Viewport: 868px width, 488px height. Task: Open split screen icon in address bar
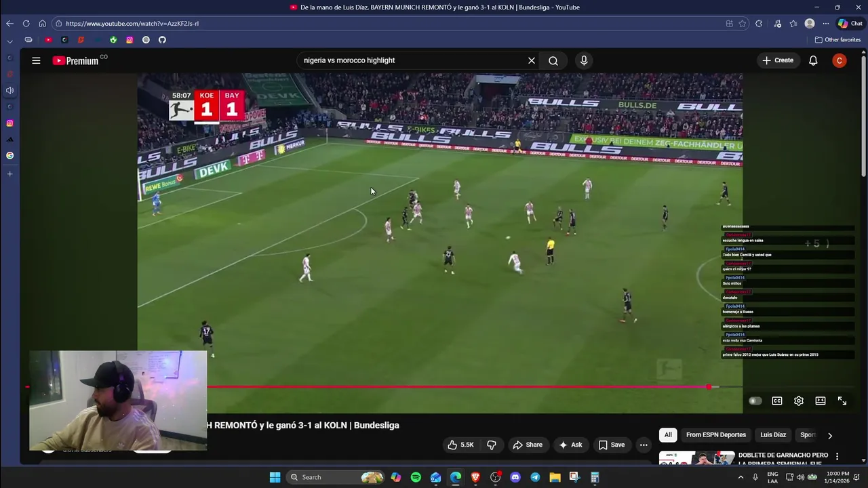pos(730,23)
